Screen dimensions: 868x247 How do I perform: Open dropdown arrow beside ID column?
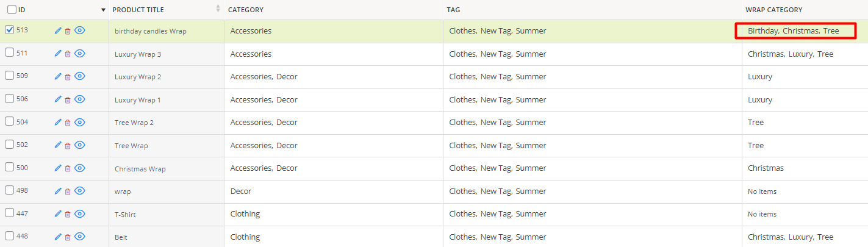(103, 10)
